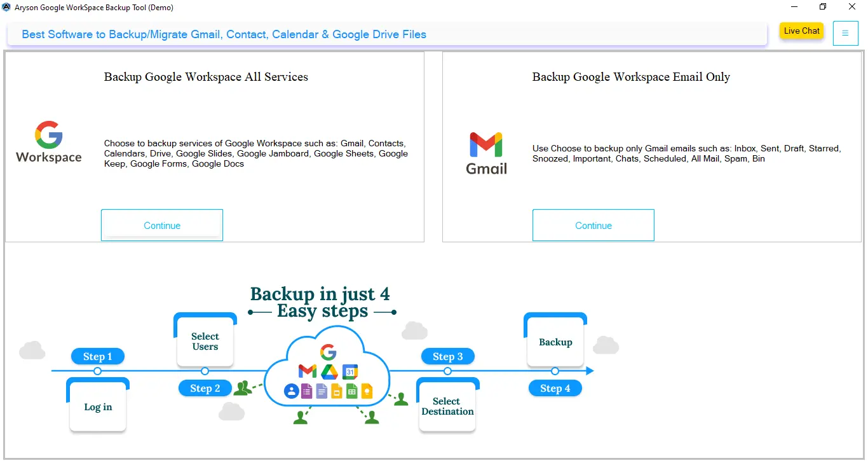Click Continue under Backup Google Workspace All Services
868x463 pixels.
[x=161, y=225]
